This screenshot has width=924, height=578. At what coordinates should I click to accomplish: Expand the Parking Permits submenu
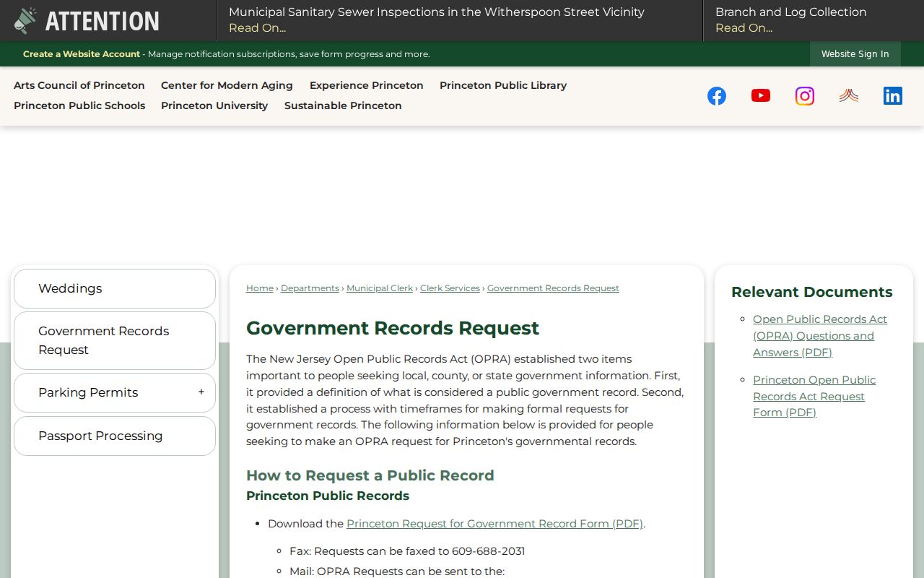pyautogui.click(x=201, y=392)
